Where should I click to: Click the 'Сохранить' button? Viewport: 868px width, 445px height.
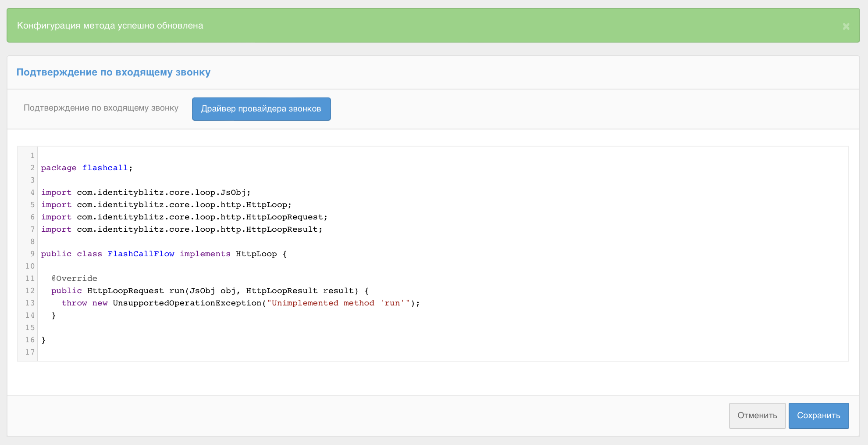(818, 416)
